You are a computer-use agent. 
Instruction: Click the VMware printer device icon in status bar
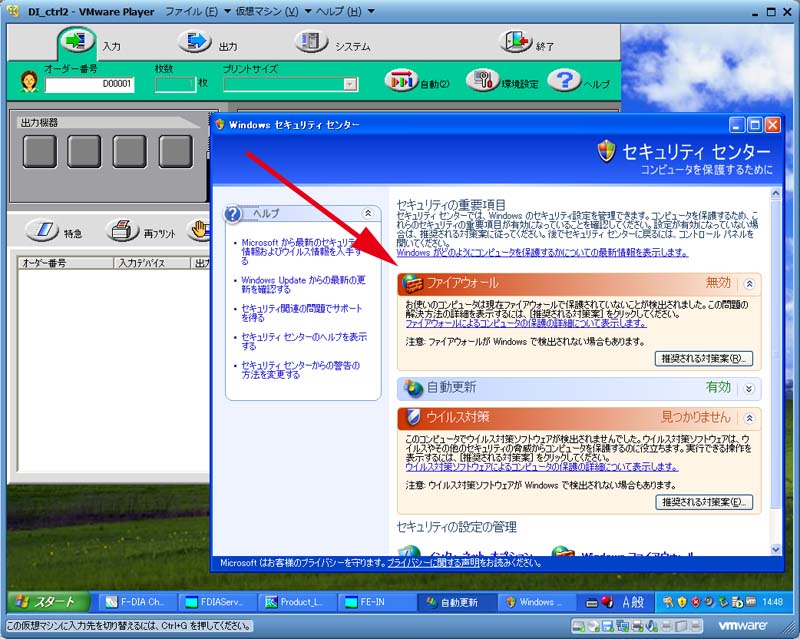click(x=637, y=626)
